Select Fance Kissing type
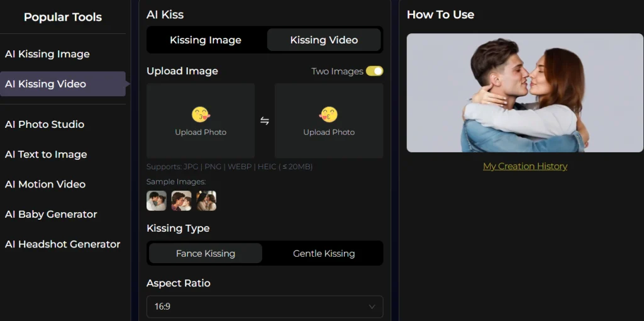Screen dimensions: 644x321 coord(206,253)
